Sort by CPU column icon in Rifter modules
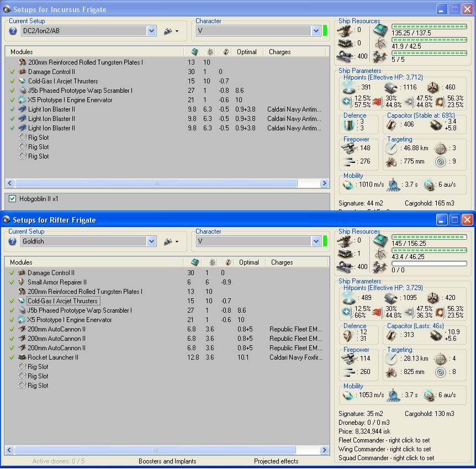Image resolution: width=476 pixels, height=469 pixels. tap(195, 262)
